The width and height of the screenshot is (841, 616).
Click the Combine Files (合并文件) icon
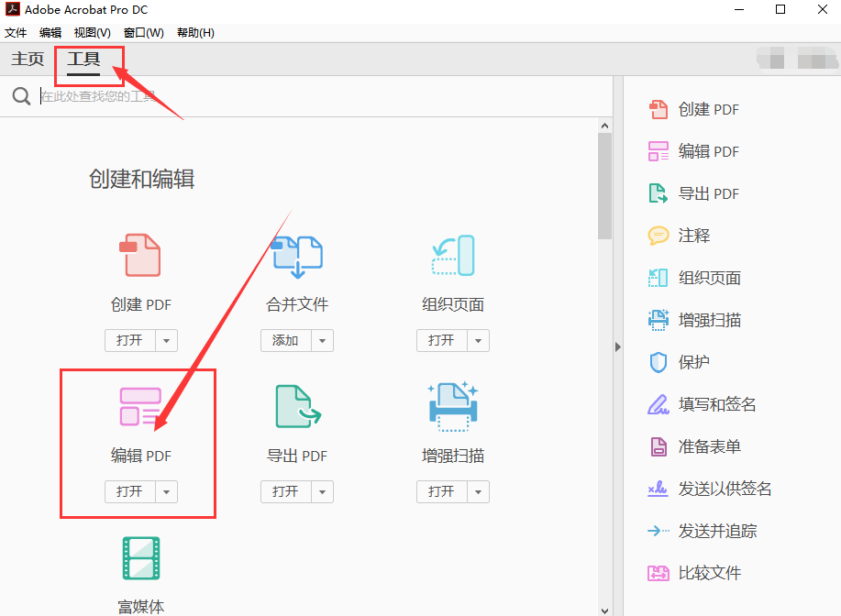296,257
